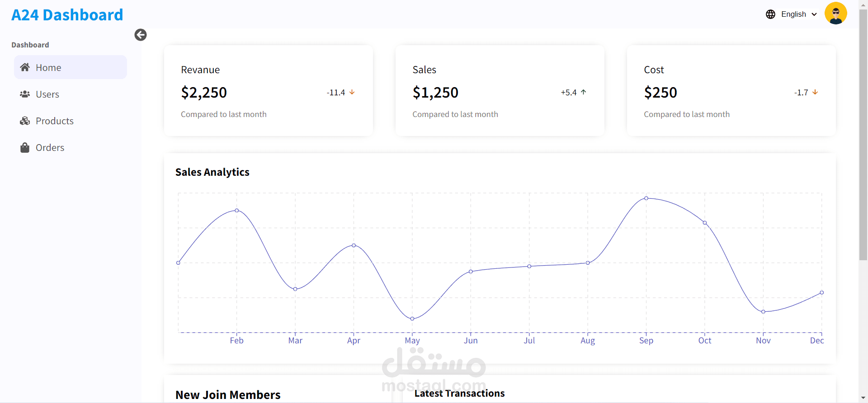Click the Products boxes icon

coord(25,121)
